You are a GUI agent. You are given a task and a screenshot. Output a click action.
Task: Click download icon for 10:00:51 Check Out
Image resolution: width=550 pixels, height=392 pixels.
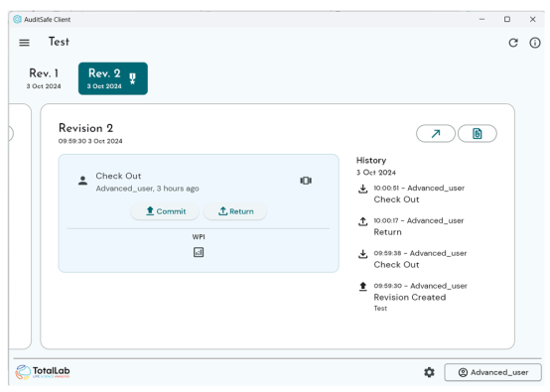(x=363, y=190)
